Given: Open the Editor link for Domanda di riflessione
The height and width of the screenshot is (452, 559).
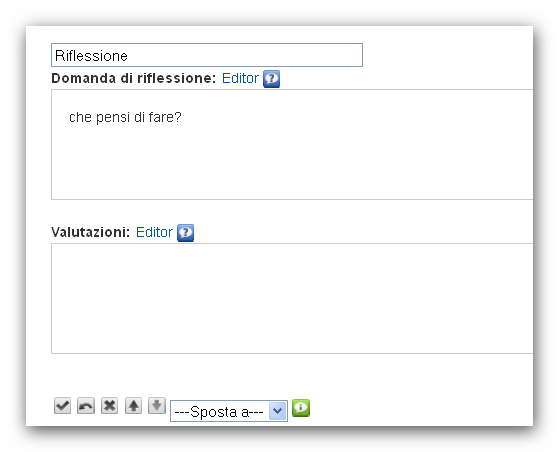Looking at the screenshot, I should click(x=240, y=78).
